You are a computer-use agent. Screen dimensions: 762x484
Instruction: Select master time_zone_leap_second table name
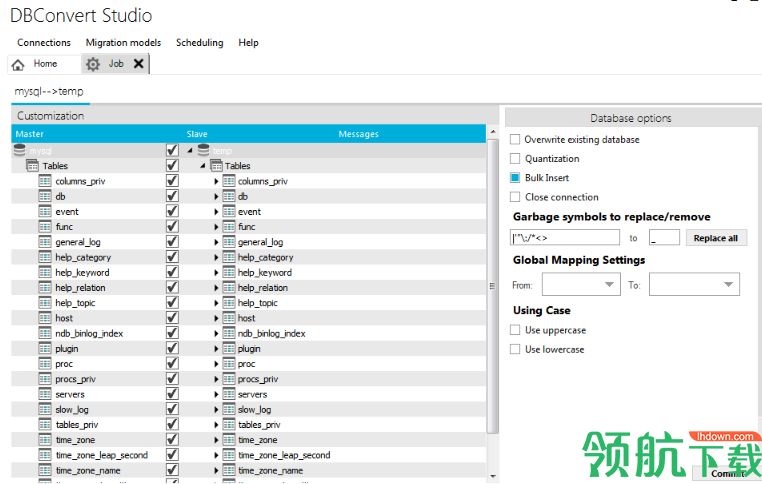click(x=102, y=455)
